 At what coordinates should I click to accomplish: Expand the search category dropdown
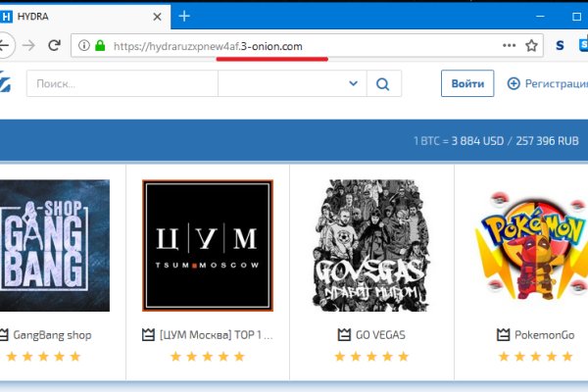[353, 84]
